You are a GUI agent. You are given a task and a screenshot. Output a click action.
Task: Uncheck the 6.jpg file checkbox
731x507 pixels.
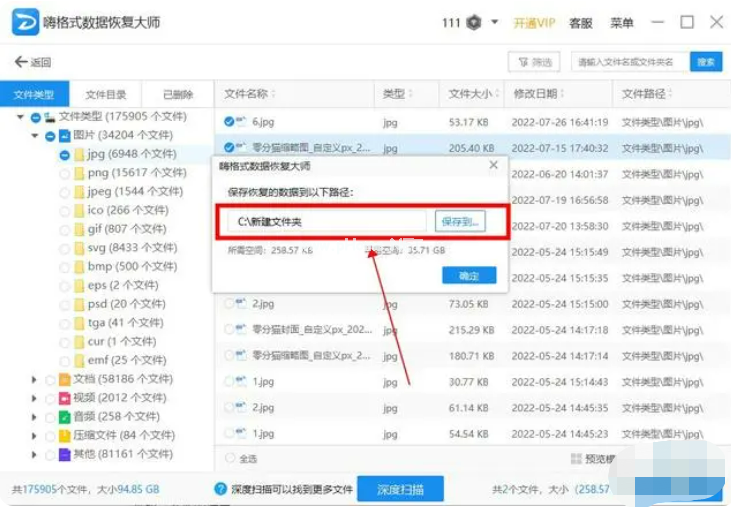(229, 122)
